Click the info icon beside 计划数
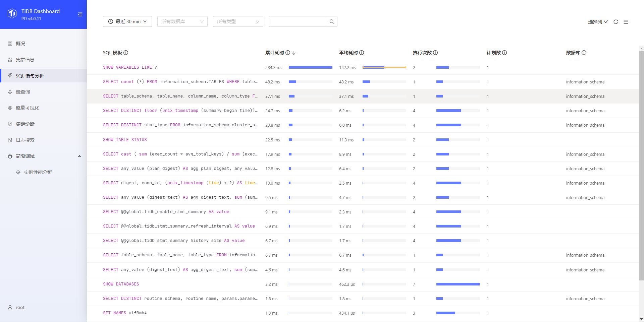This screenshot has height=322, width=644. [x=504, y=53]
